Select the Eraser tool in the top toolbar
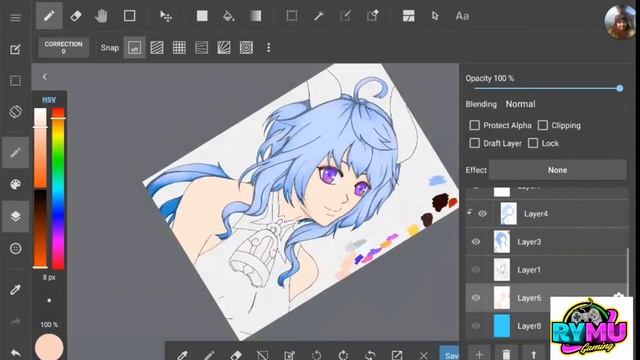 76,16
